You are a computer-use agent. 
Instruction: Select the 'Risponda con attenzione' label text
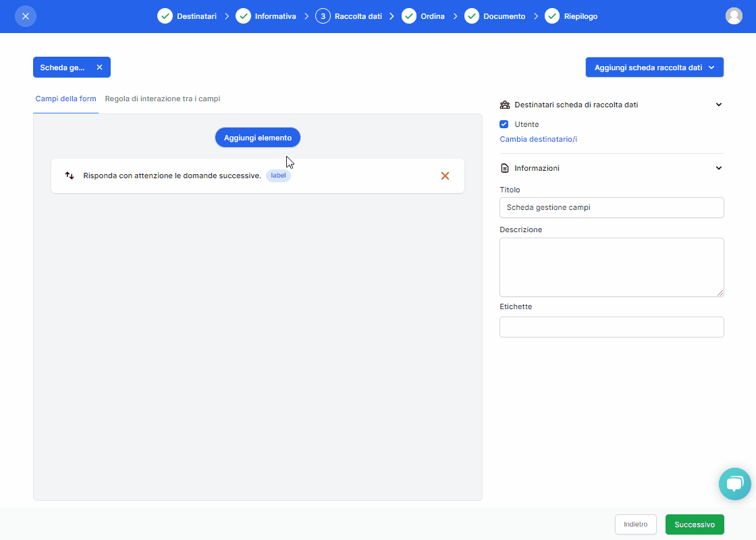click(x=172, y=175)
